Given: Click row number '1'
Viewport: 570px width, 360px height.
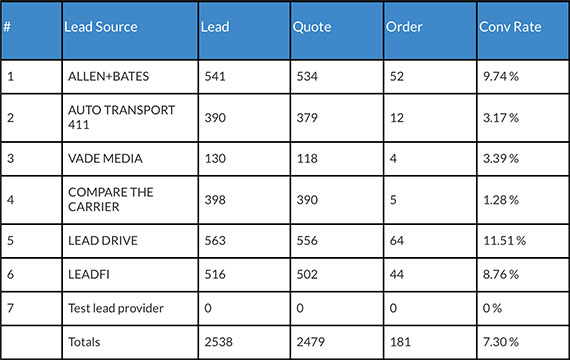Looking at the screenshot, I should (x=11, y=76).
